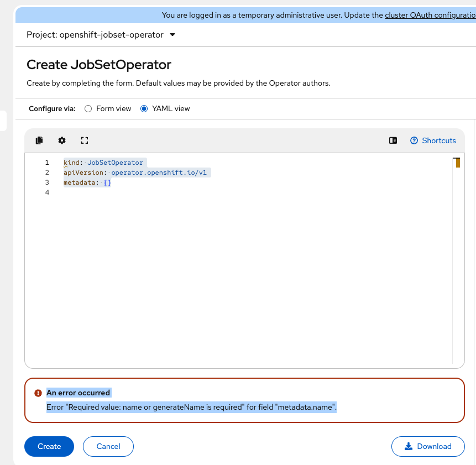
Task: Click the orange warning marker in editor overview
Action: coord(457,162)
